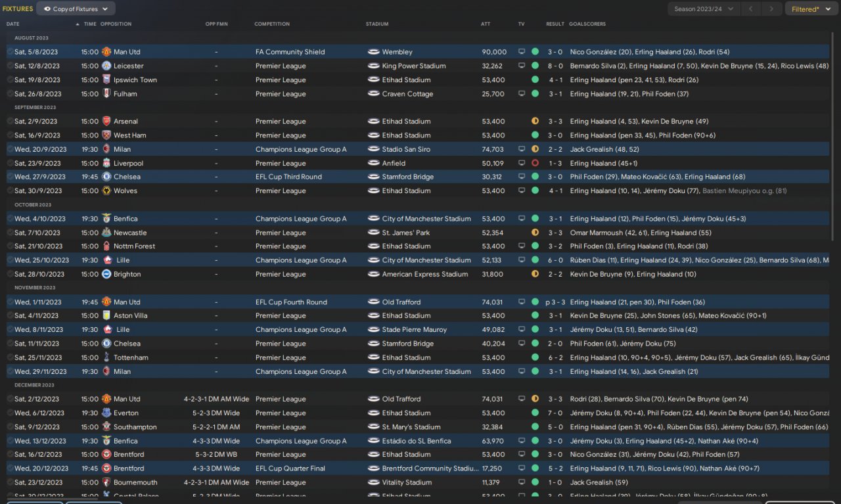Go to the previous season arrow

tap(751, 9)
